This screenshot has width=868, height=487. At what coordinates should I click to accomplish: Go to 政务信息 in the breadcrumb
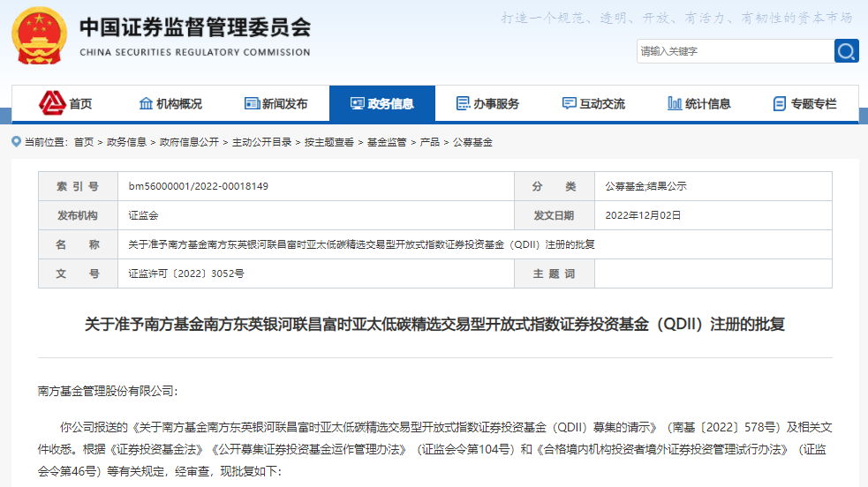(x=127, y=142)
